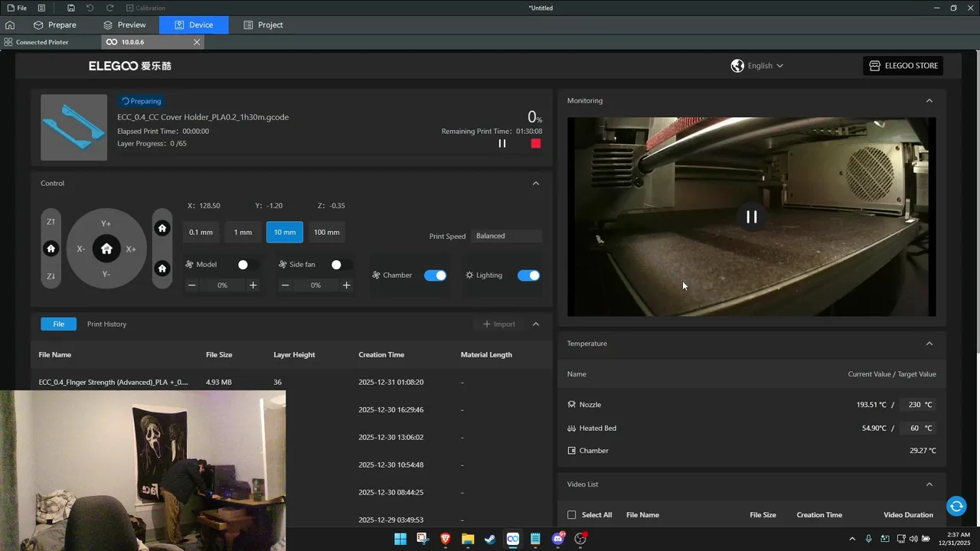Screen dimensions: 980x551
Task: Home the Z axis
Action: click(51, 249)
